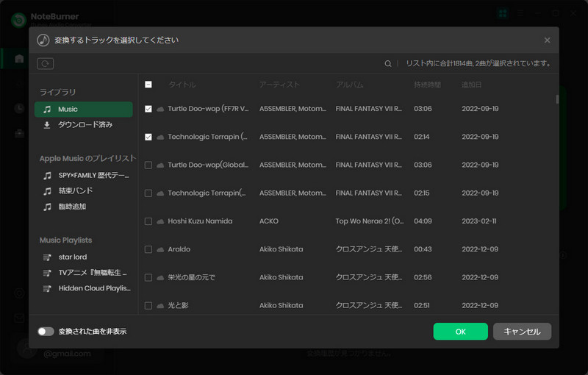Click the playlist icon beside star lord
This screenshot has width=588, height=375.
click(x=47, y=257)
